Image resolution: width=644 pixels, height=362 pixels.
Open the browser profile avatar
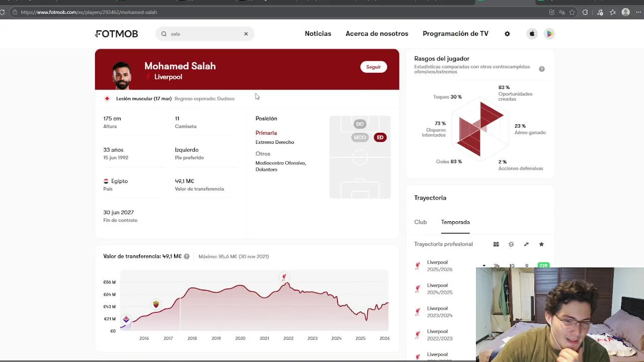pos(626,12)
